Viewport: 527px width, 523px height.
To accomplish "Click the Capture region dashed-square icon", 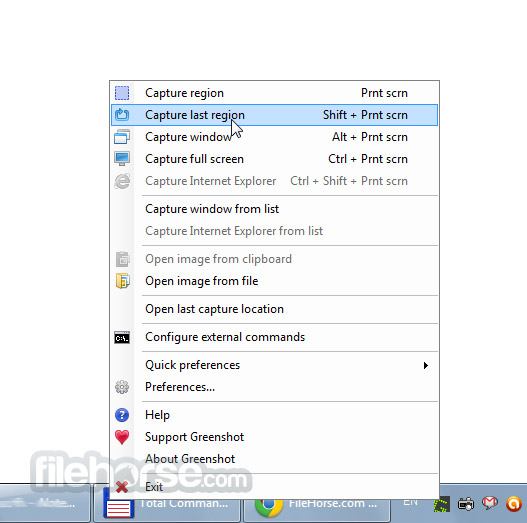I will (x=122, y=93).
